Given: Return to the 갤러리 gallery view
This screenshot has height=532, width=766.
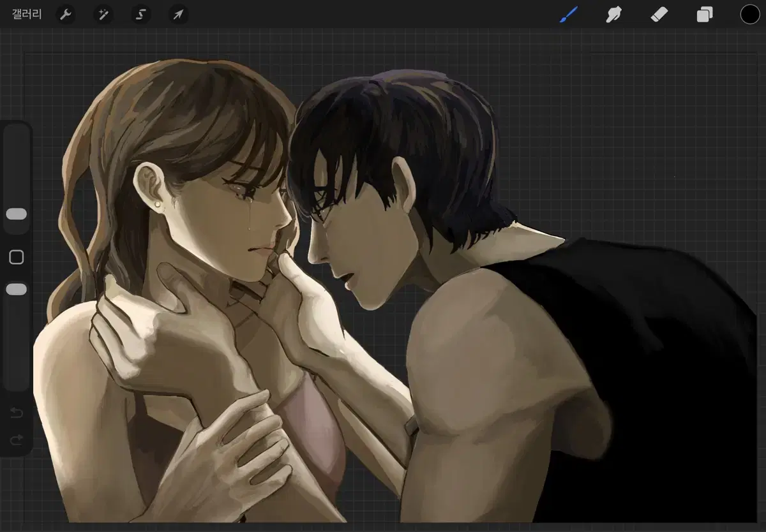Looking at the screenshot, I should click(x=27, y=15).
